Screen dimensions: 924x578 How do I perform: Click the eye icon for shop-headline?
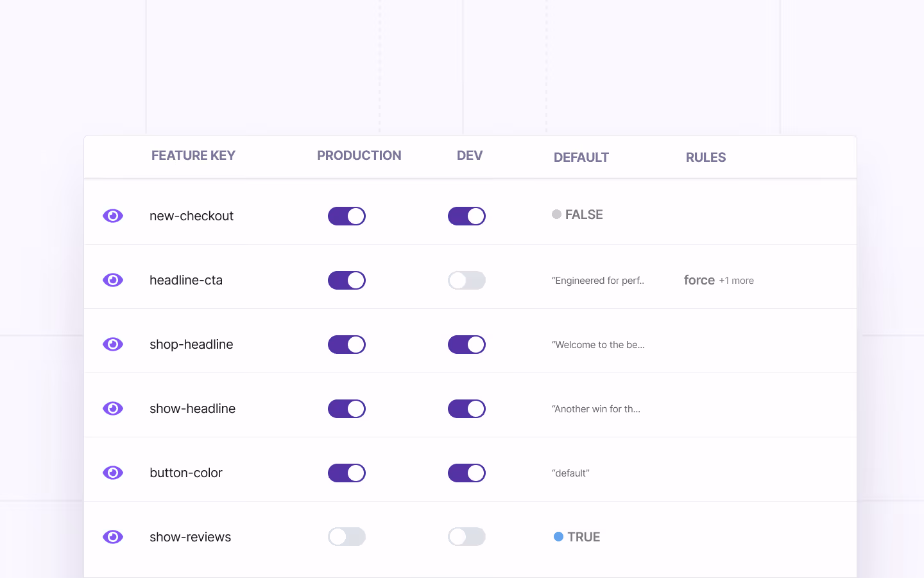coord(113,344)
